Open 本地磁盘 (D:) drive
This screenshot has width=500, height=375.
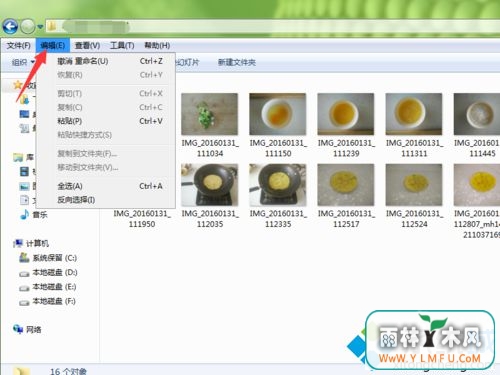(x=55, y=272)
